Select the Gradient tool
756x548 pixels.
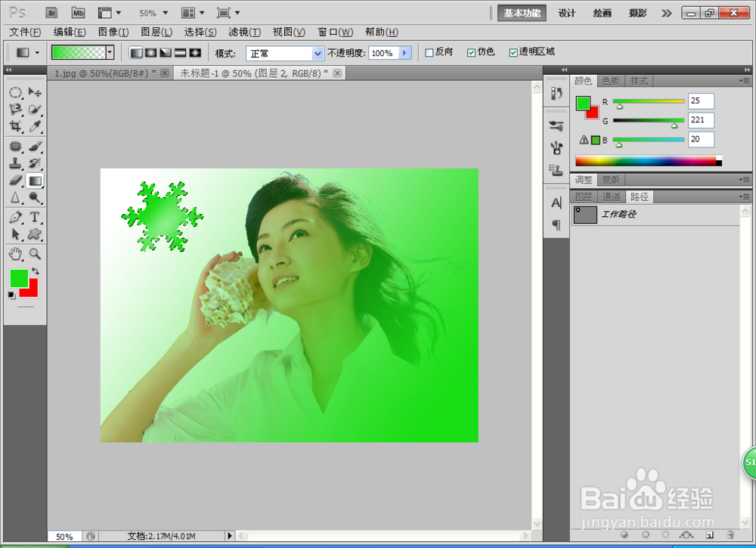[x=35, y=180]
